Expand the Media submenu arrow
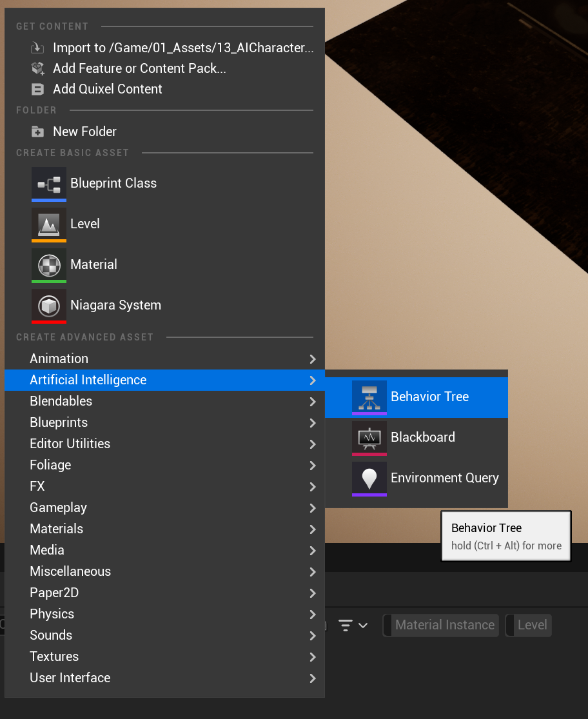Viewport: 588px width, 719px height. (x=313, y=550)
